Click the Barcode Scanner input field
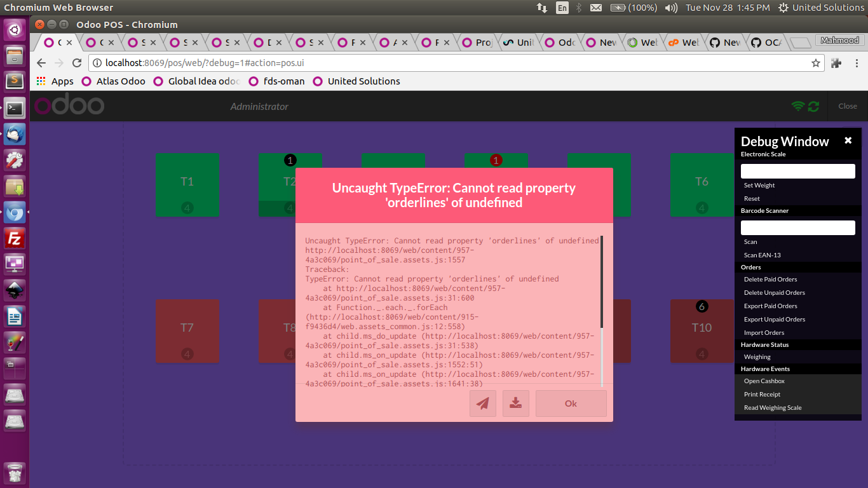Image resolution: width=868 pixels, height=488 pixels. pyautogui.click(x=797, y=227)
